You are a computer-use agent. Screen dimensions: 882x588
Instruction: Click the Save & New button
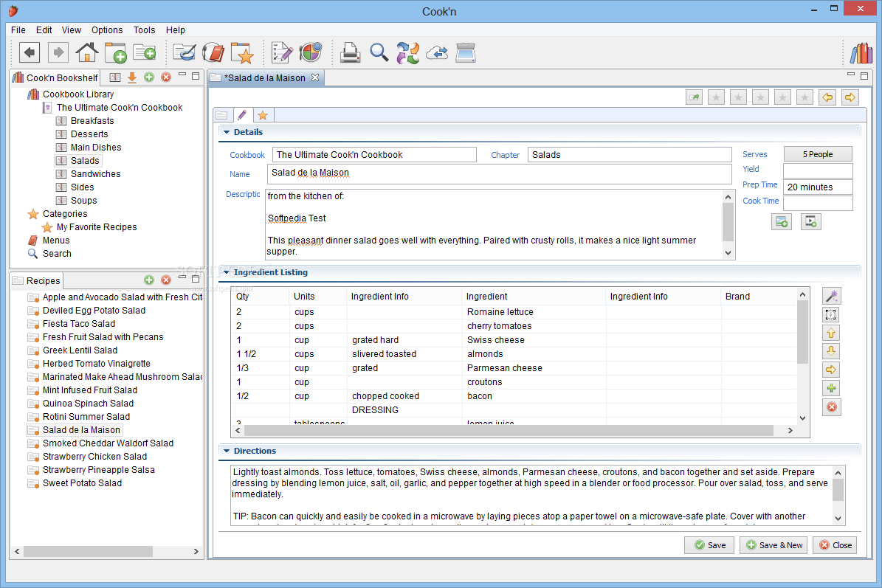point(774,544)
